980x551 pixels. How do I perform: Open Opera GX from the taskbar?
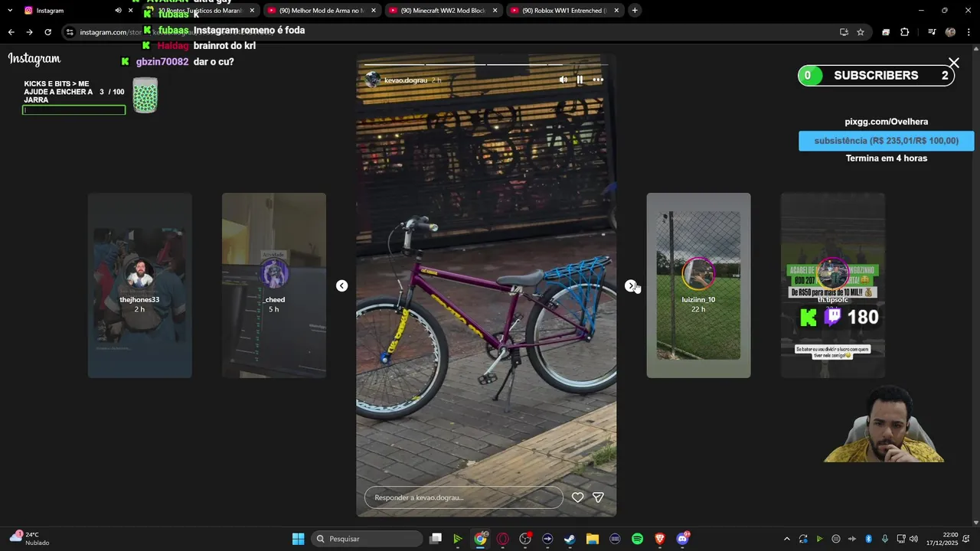[x=503, y=539]
